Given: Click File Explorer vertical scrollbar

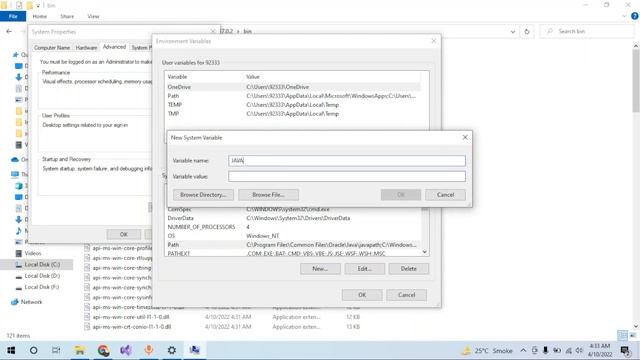Looking at the screenshot, I should [x=636, y=82].
